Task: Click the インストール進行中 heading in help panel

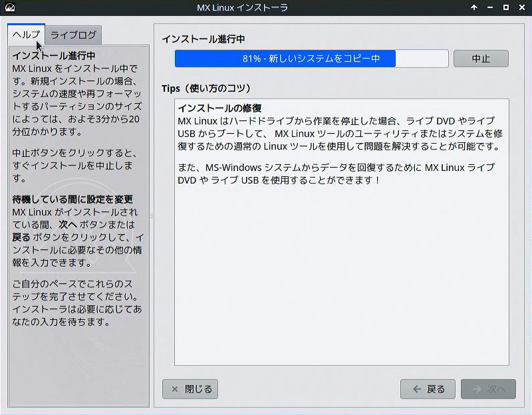Action: point(54,56)
